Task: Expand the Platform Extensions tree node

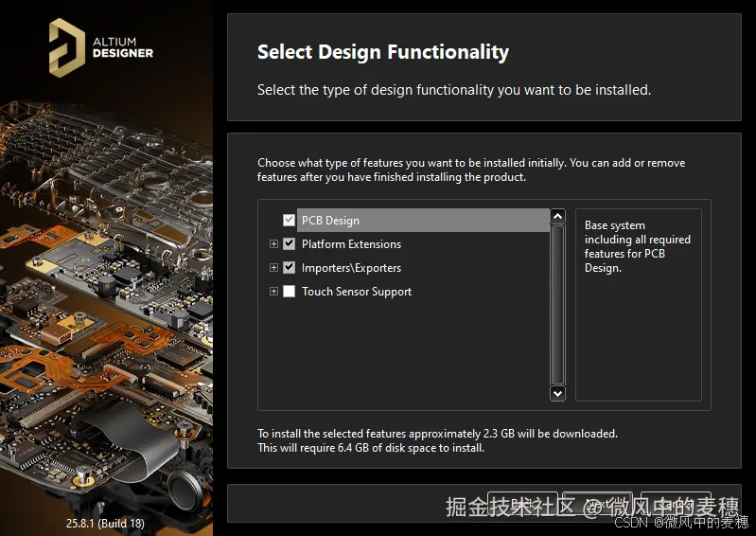Action: (x=273, y=244)
